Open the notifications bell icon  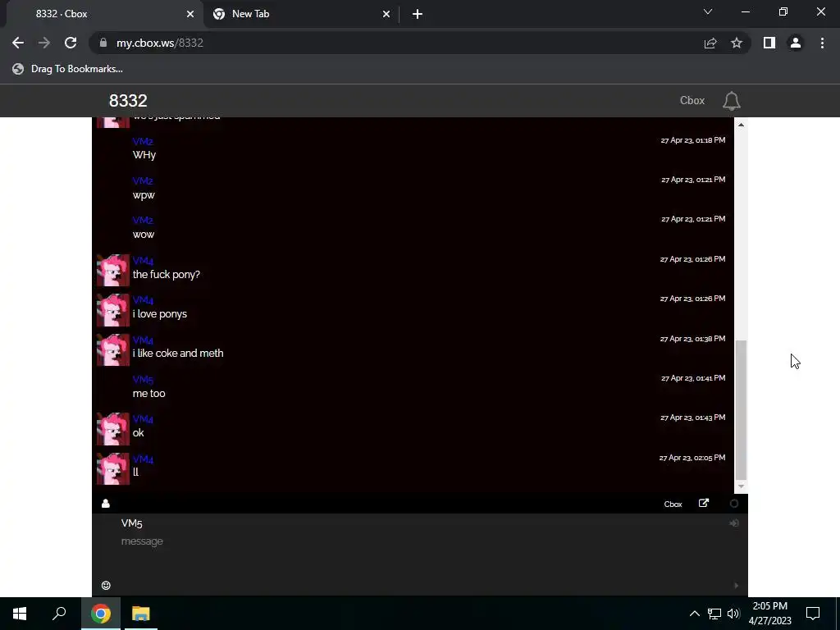coord(731,101)
